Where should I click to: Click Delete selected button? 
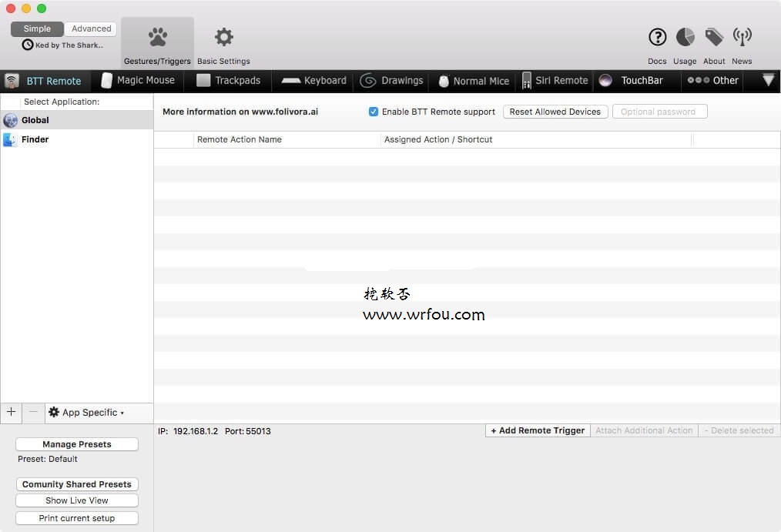click(739, 430)
